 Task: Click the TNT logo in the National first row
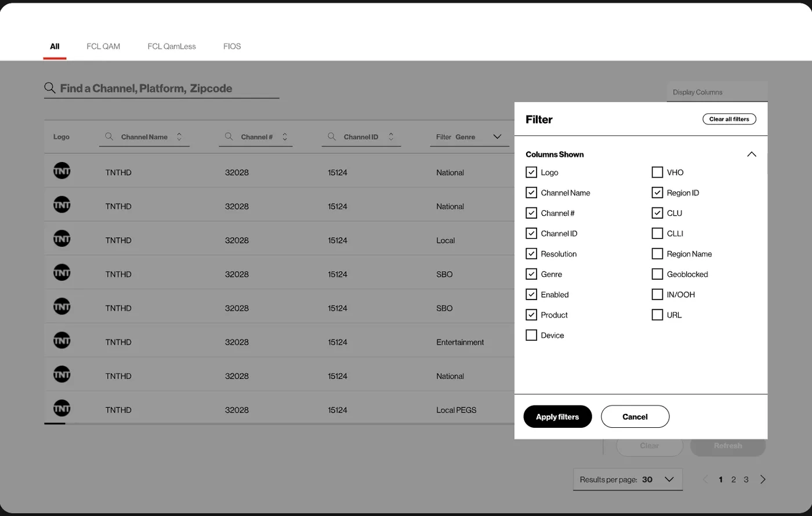pos(62,171)
